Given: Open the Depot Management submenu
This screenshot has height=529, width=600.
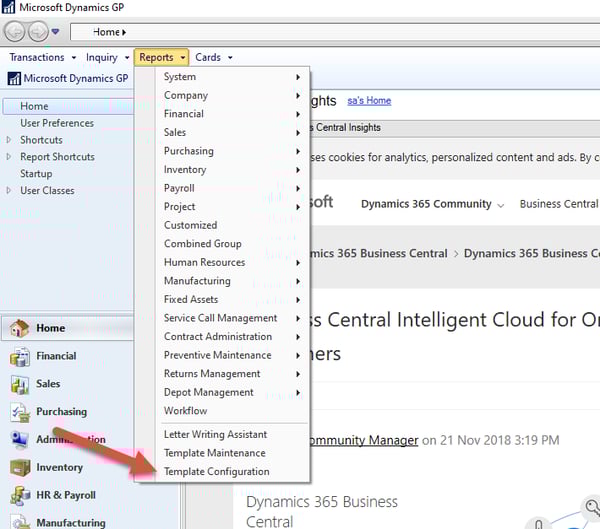Looking at the screenshot, I should coord(232,392).
